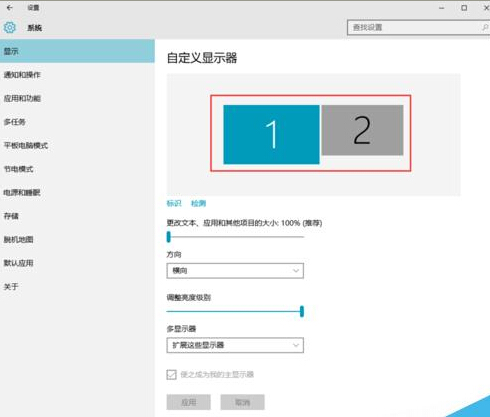This screenshot has width=490, height=417.
Task: Click the 取消 cancel button
Action: (242, 402)
